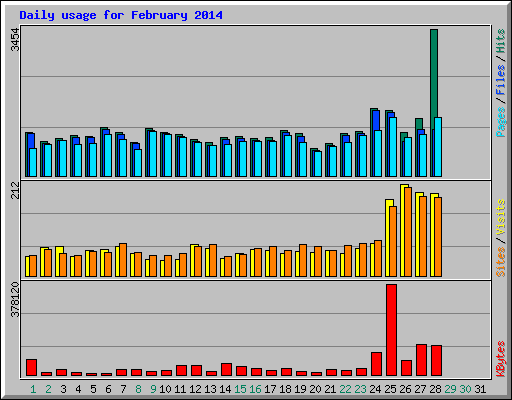512x400 pixels.
Task: Click the day 13 axis label
Action: point(210,389)
